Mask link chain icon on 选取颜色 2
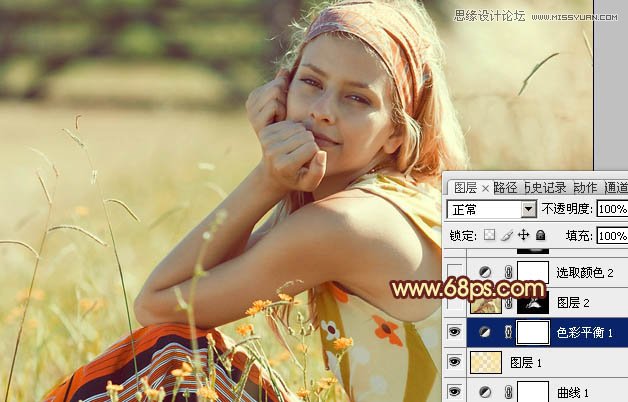Image resolution: width=628 pixels, height=402 pixels. pyautogui.click(x=508, y=273)
